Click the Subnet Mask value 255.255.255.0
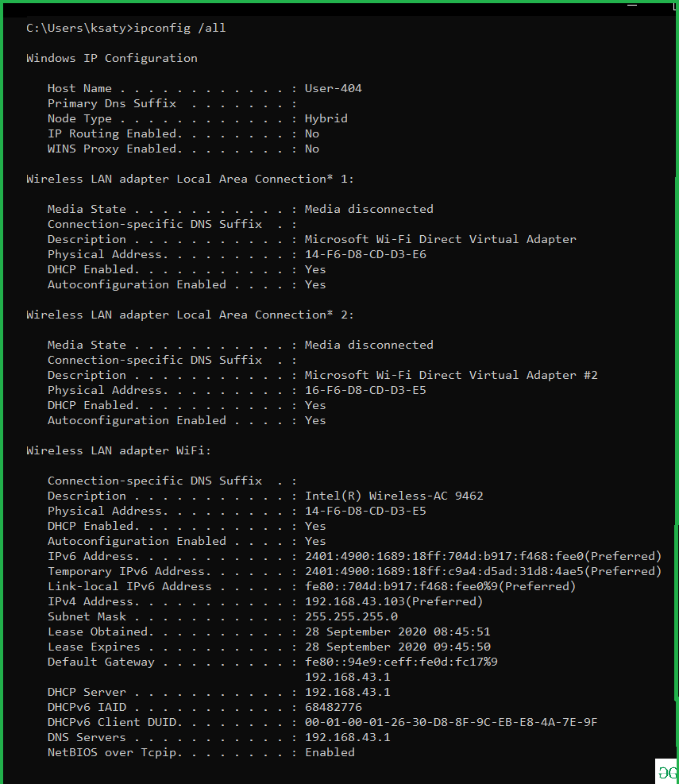The height and width of the screenshot is (784, 679). click(x=351, y=616)
